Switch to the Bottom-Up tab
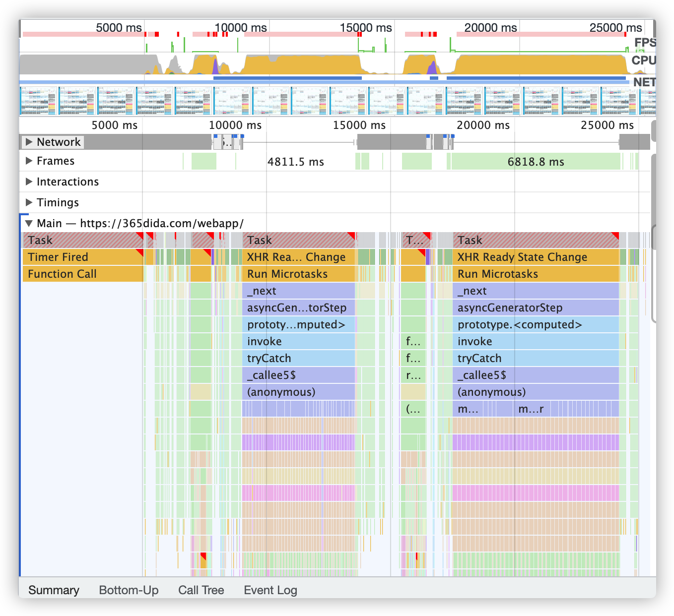The width and height of the screenshot is (674, 616). point(129,590)
